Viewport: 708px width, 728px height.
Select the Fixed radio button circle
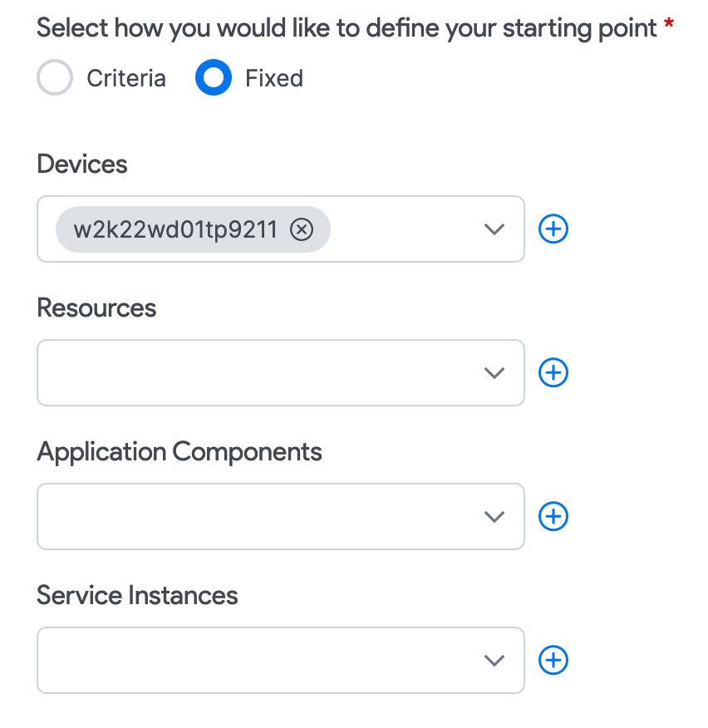click(214, 79)
